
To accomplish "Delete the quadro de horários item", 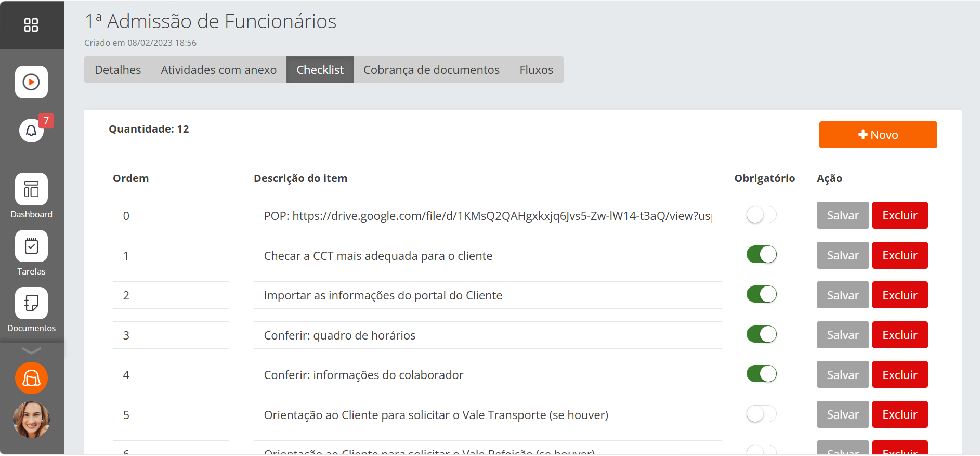I will click(x=900, y=335).
